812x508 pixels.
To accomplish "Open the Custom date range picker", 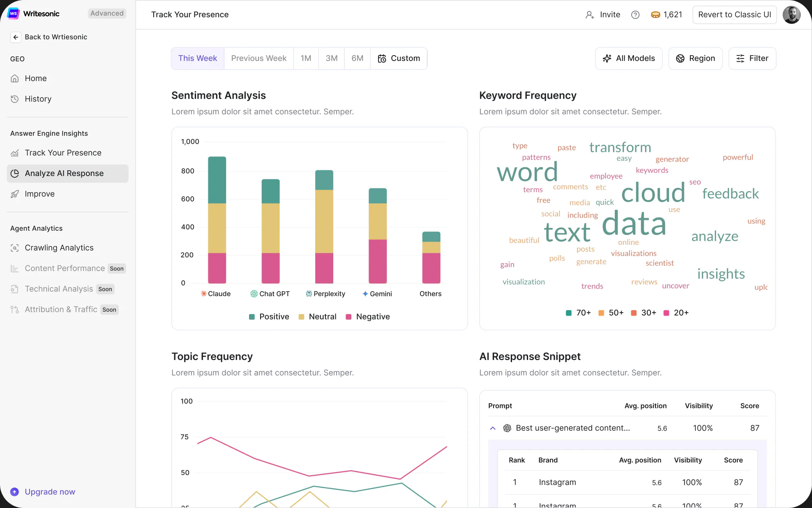I will pyautogui.click(x=399, y=58).
